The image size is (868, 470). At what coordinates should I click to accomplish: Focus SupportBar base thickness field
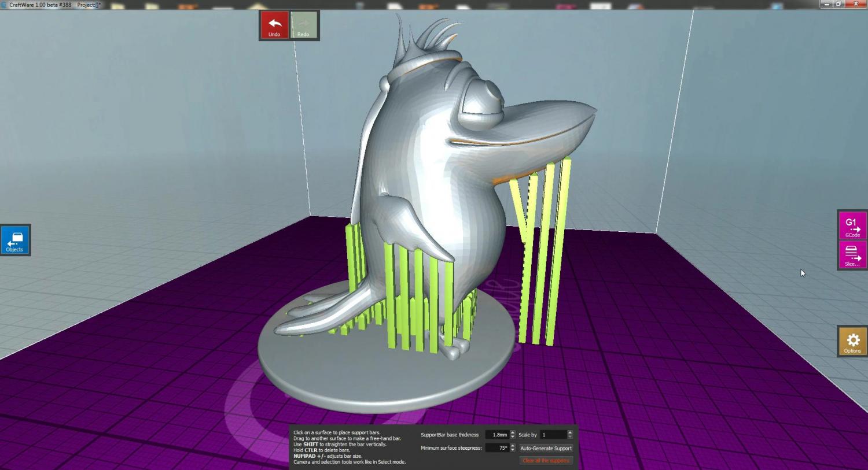pyautogui.click(x=496, y=435)
